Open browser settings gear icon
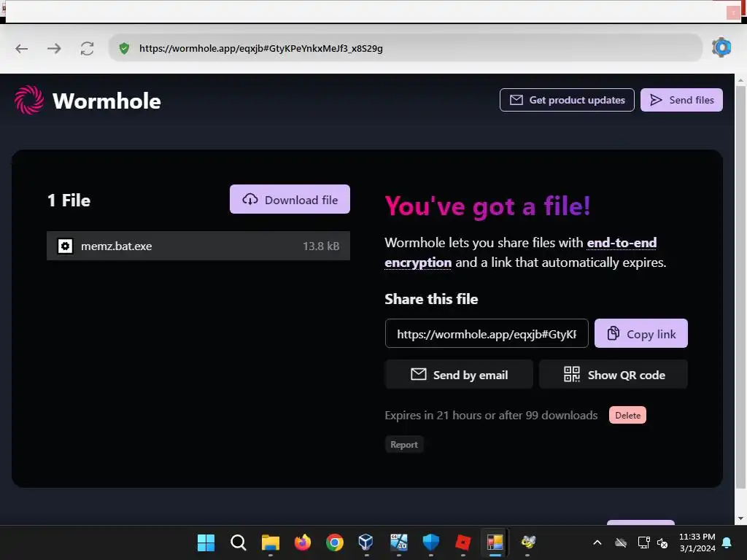747x560 pixels. (x=721, y=47)
